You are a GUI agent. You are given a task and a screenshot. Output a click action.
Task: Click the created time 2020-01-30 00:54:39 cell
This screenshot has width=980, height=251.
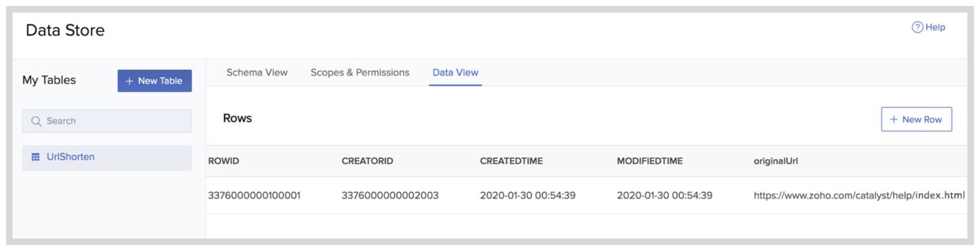tap(527, 195)
